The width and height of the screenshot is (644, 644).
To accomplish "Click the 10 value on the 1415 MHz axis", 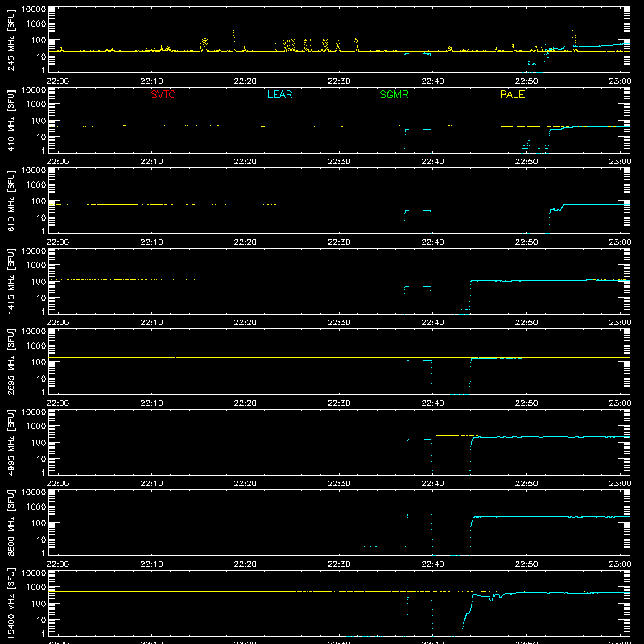I will click(x=41, y=298).
